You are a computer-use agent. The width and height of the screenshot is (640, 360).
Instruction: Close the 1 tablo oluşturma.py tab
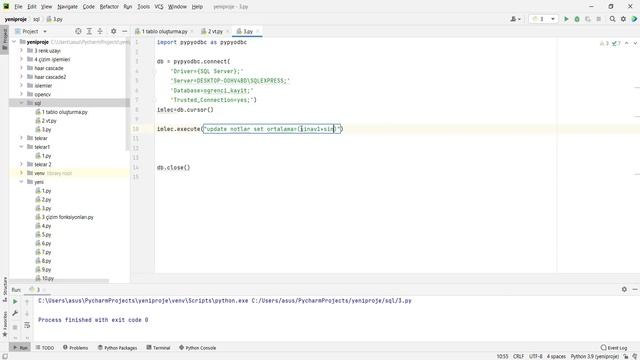tap(192, 31)
